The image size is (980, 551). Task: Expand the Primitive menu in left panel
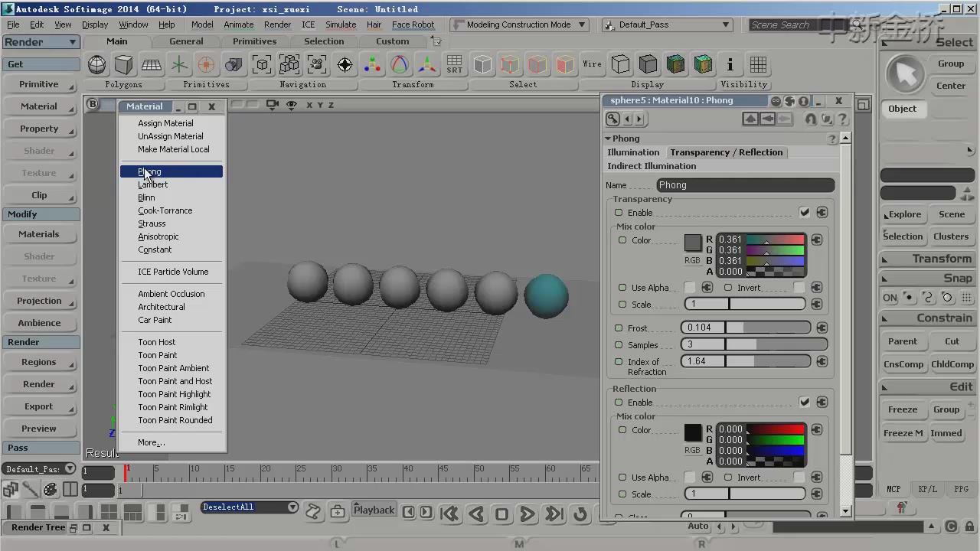(x=39, y=84)
